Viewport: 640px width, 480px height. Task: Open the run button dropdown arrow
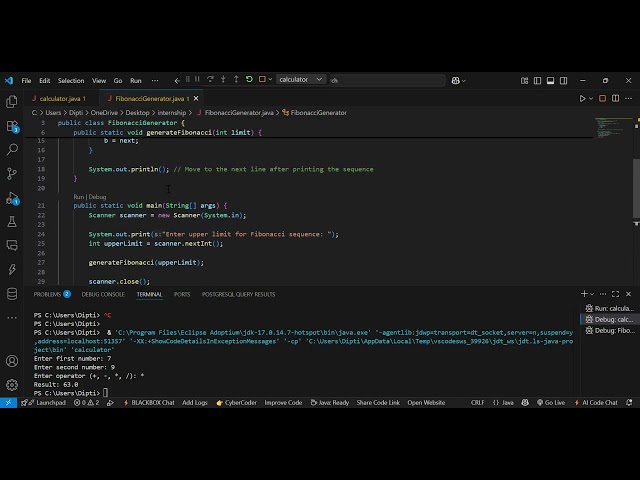591,98
